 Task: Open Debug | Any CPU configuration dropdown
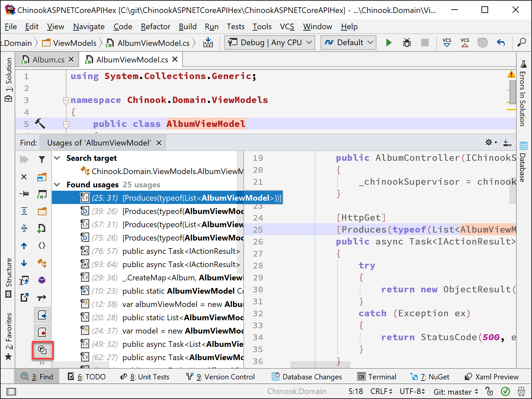click(x=270, y=43)
